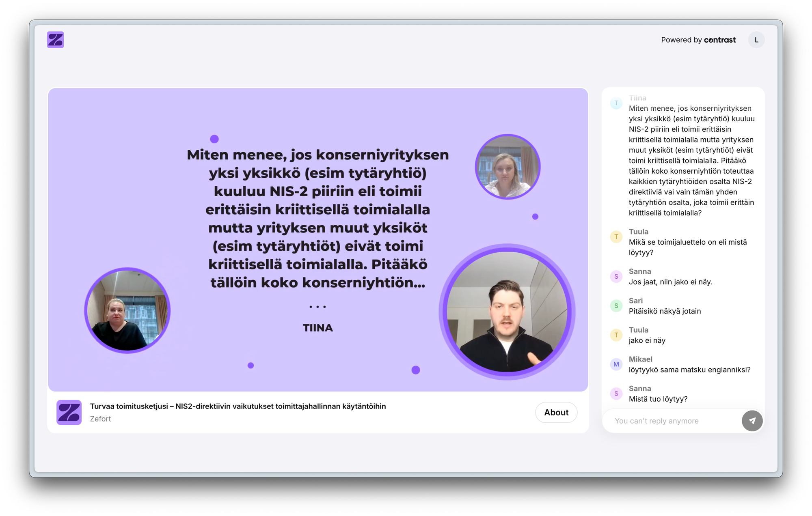Click the message 'Pitäisikö näkyä jotain'

coord(665,311)
